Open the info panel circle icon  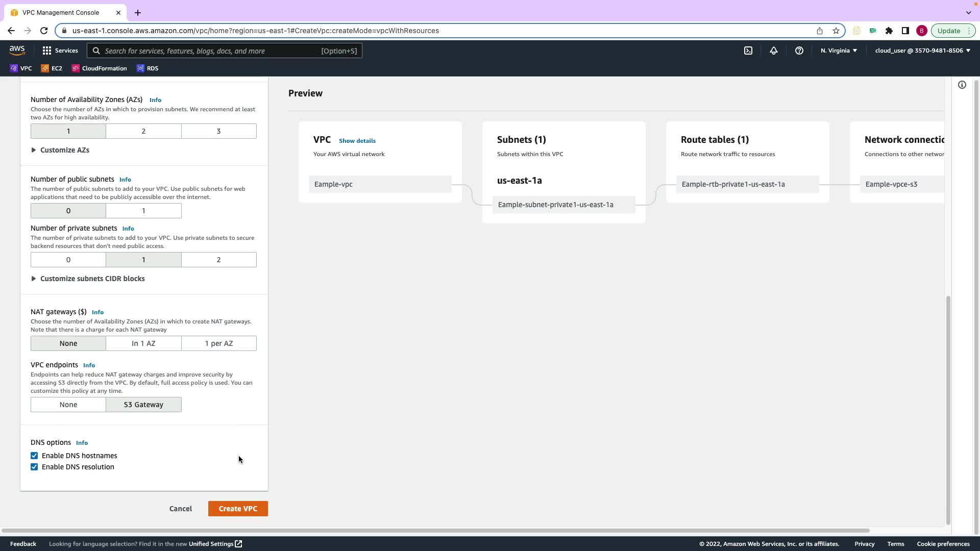click(x=962, y=85)
